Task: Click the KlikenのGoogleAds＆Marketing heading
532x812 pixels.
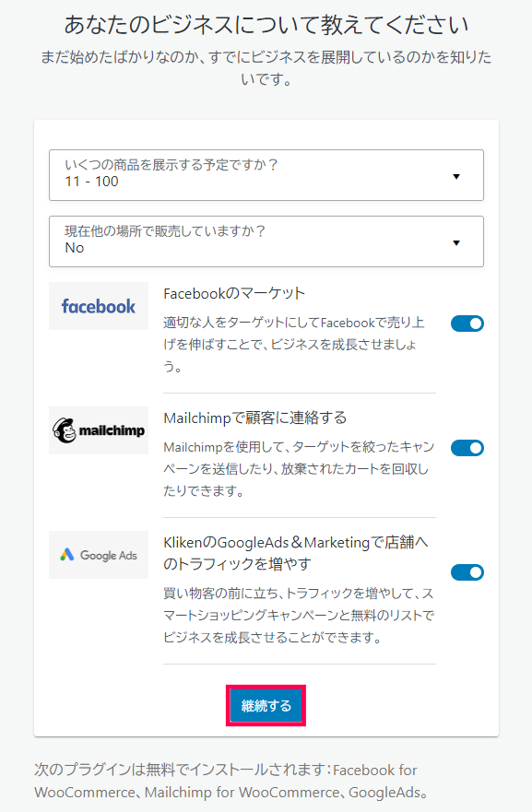Action: [x=296, y=553]
